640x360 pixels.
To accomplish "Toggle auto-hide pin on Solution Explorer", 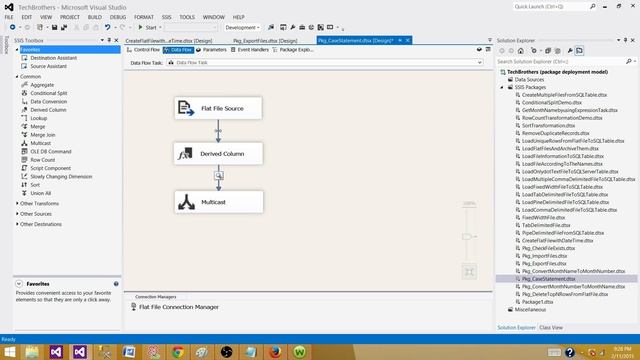I will click(625, 40).
